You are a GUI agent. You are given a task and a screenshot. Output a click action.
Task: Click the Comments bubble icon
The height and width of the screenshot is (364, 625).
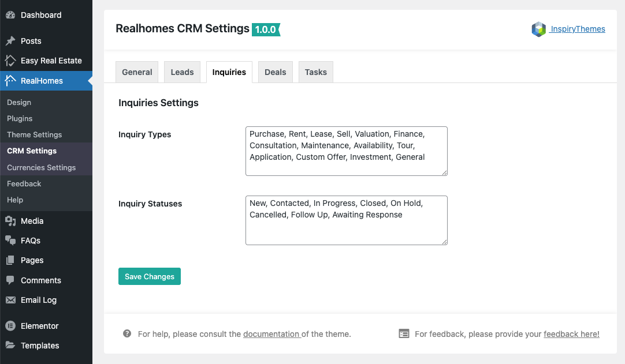click(x=10, y=280)
